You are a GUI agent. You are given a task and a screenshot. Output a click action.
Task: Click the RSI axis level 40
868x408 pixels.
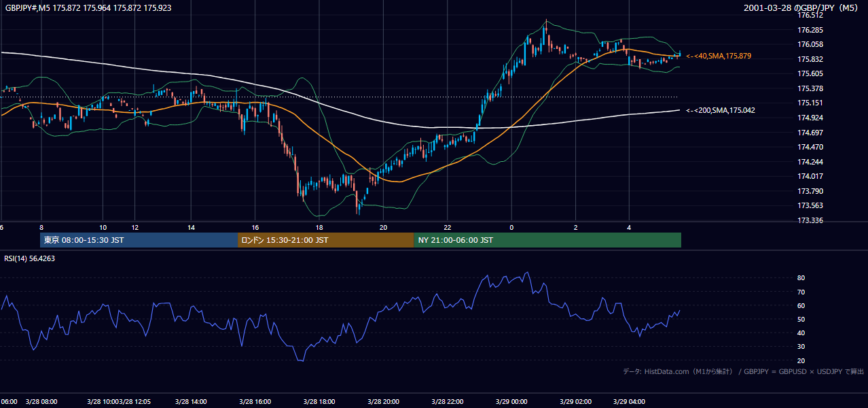click(x=801, y=333)
